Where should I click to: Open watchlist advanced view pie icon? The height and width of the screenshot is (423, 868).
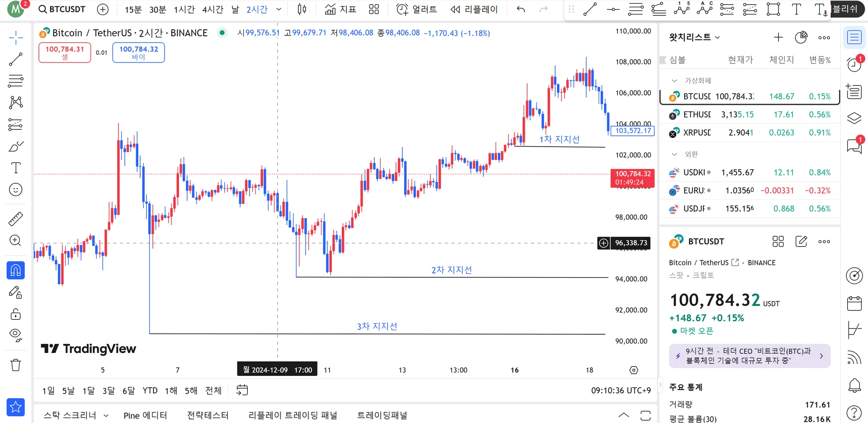point(801,38)
